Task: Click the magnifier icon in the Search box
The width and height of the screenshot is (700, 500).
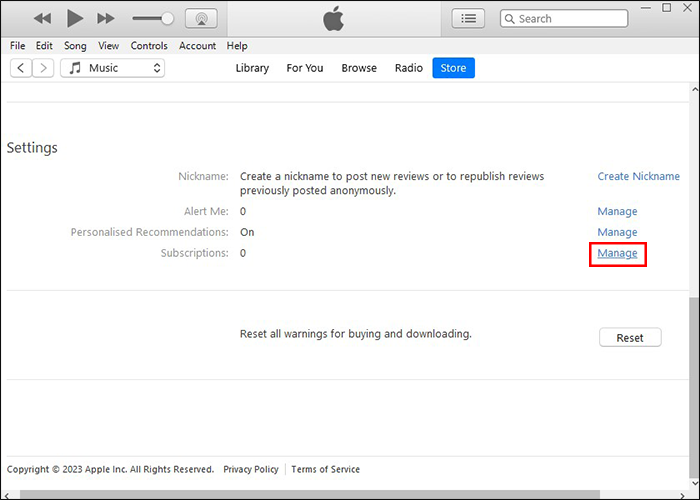Action: tap(509, 19)
